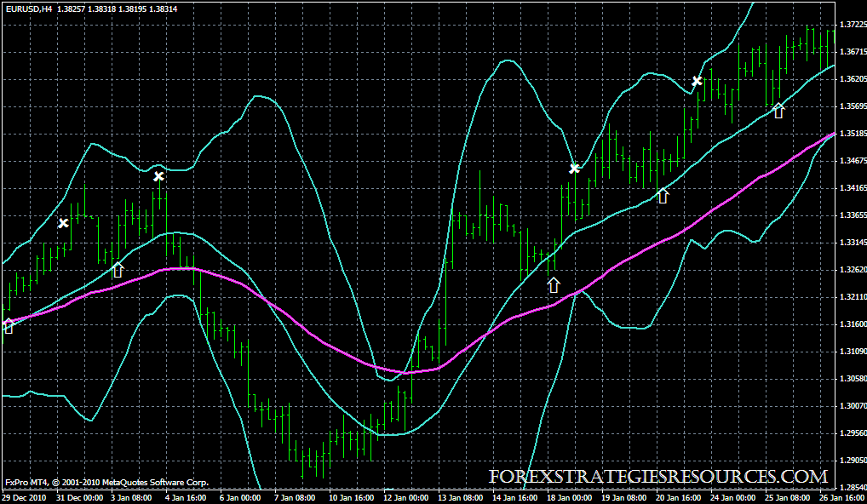
Task: Select the X exit marker near 1.36205 level
Action: click(698, 81)
